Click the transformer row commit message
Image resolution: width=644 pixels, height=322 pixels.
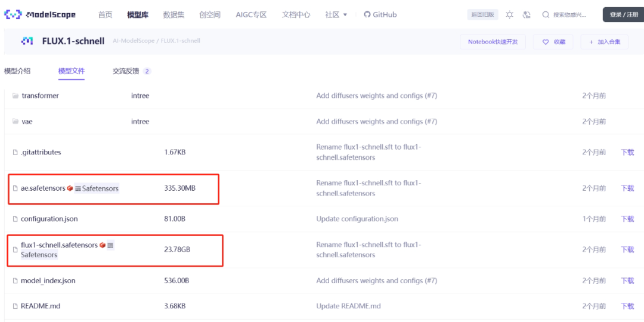[x=377, y=95]
